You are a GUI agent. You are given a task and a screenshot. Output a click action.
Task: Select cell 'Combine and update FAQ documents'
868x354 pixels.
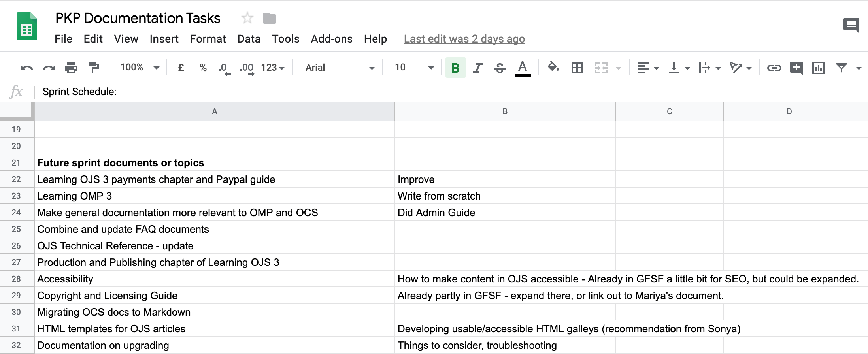tap(215, 229)
